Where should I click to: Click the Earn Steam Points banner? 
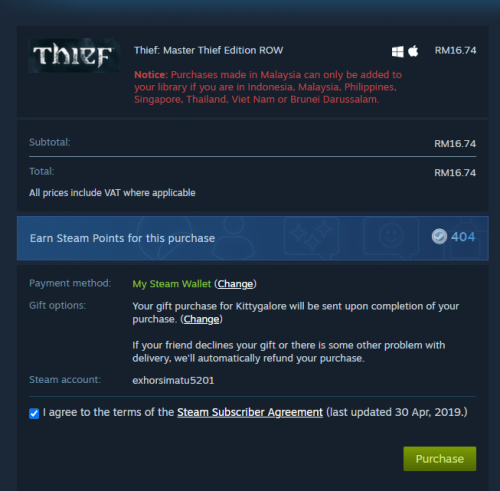point(253,238)
